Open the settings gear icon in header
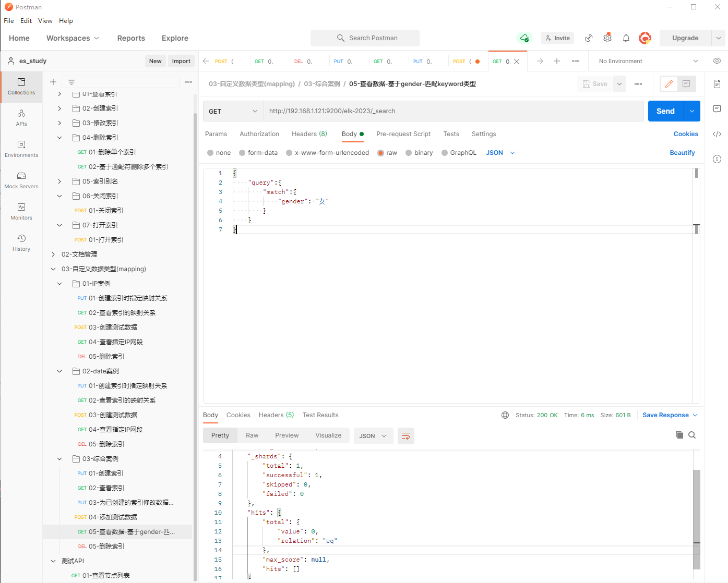The image size is (728, 583). pyautogui.click(x=607, y=38)
